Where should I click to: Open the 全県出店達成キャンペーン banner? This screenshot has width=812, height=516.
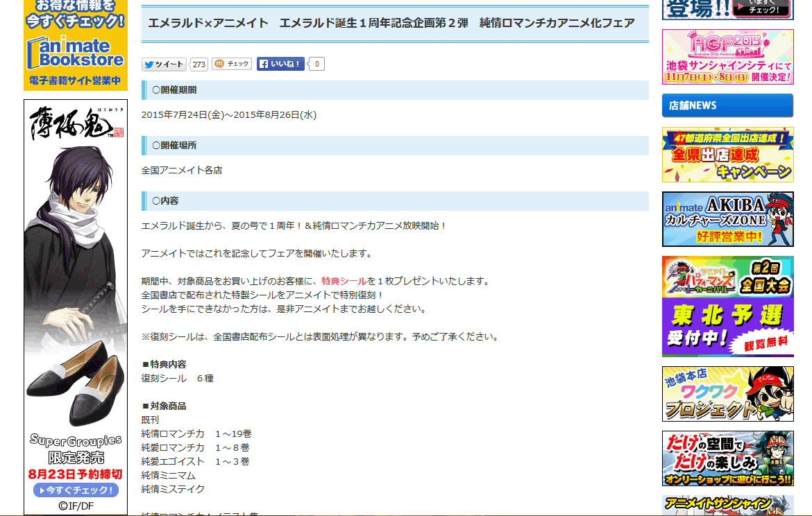[x=727, y=155]
